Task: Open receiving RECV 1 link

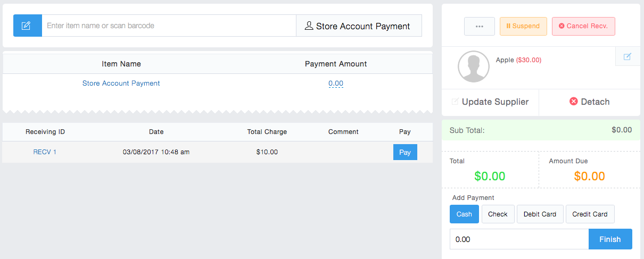Action: tap(45, 152)
